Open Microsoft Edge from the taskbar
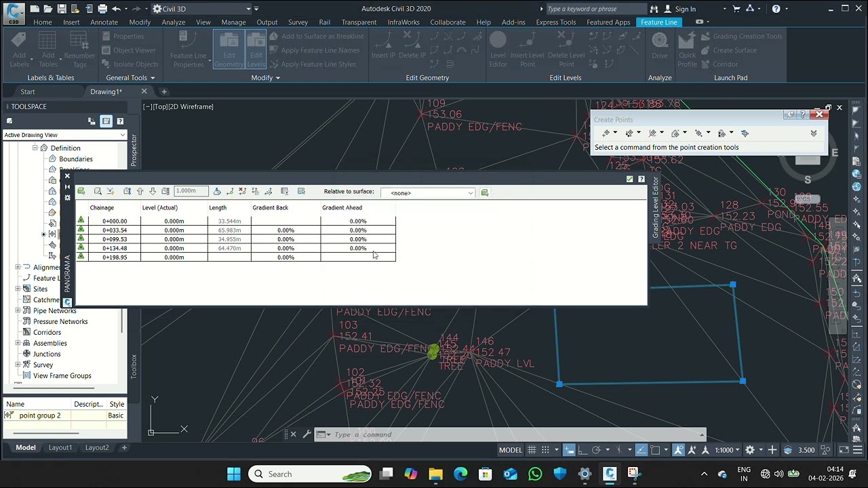Image resolution: width=868 pixels, height=488 pixels. point(460,474)
